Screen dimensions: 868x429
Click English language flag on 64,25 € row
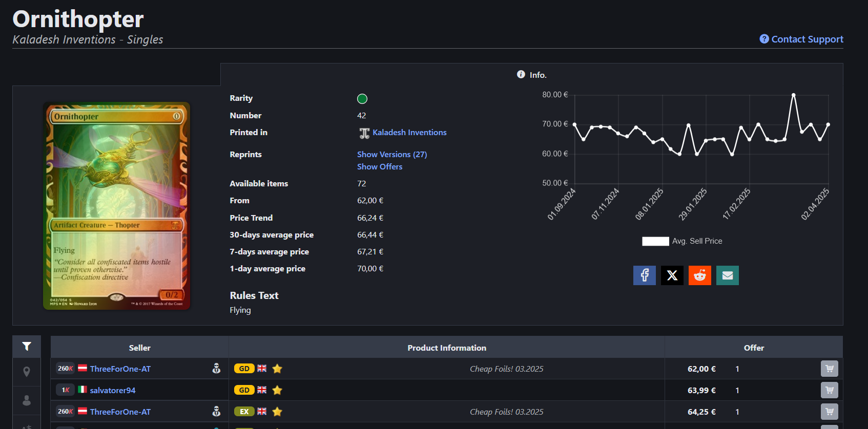click(262, 411)
